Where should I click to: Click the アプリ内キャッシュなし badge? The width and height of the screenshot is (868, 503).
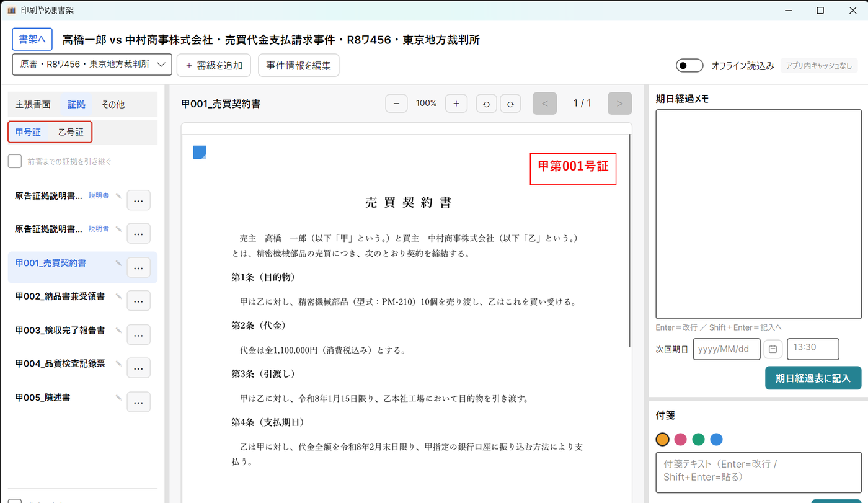tap(819, 66)
